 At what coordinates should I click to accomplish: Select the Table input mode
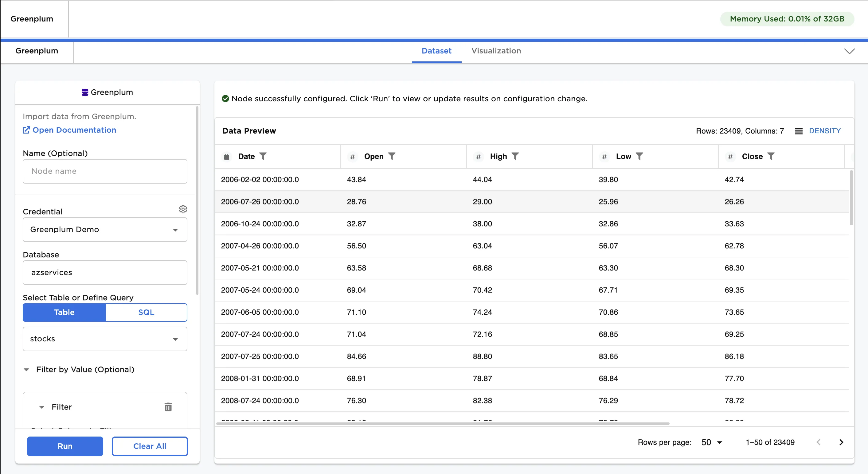coord(64,312)
